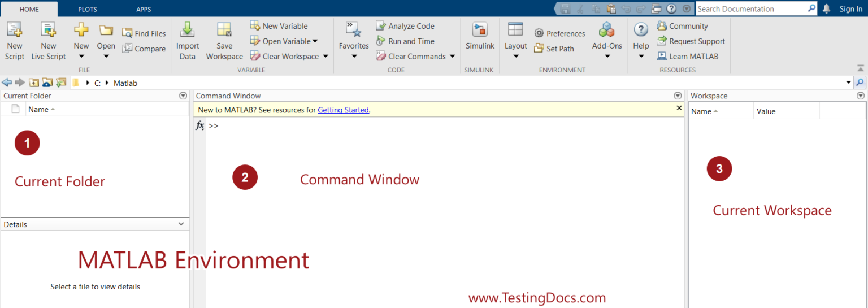
Task: Open Preferences gear in Environment section
Action: (x=539, y=34)
